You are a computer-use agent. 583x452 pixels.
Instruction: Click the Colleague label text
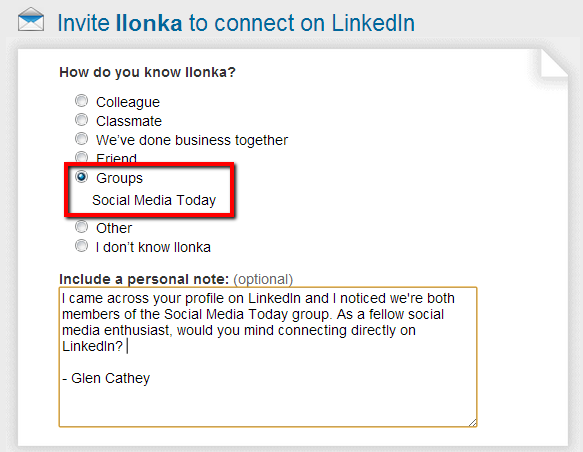click(128, 102)
